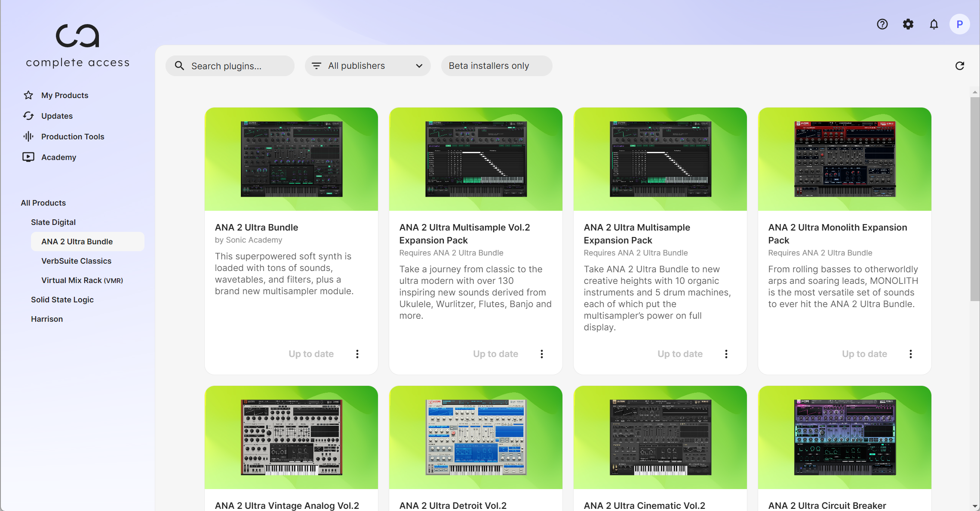Open settings gear icon
Image resolution: width=980 pixels, height=511 pixels.
pyautogui.click(x=908, y=24)
